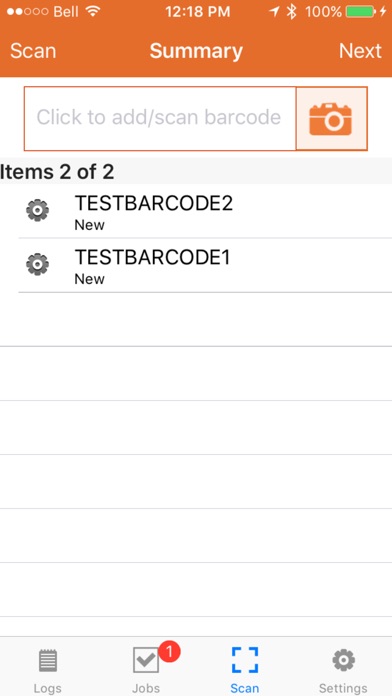Open the Settings tab gear icon

[x=344, y=660]
